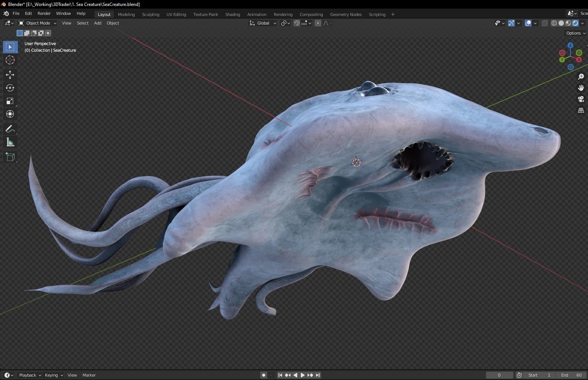Open the viewport View menu

point(67,23)
